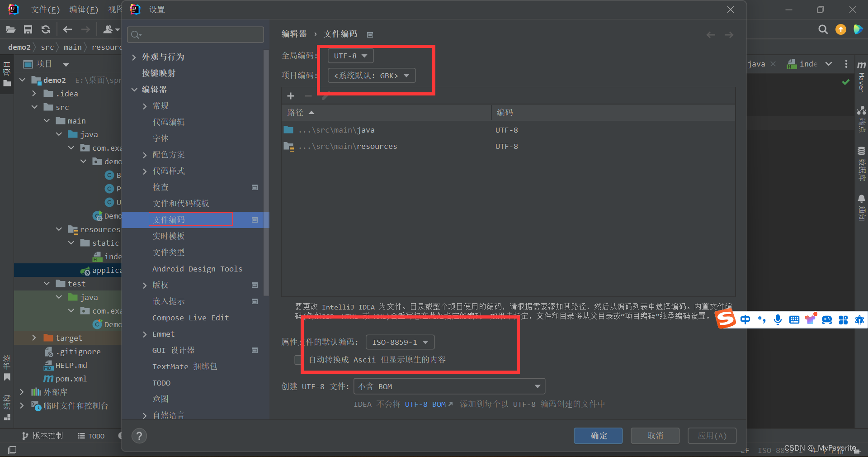This screenshot has height=457, width=868.
Task: Open the 版本控制 tool window button
Action: (x=42, y=435)
